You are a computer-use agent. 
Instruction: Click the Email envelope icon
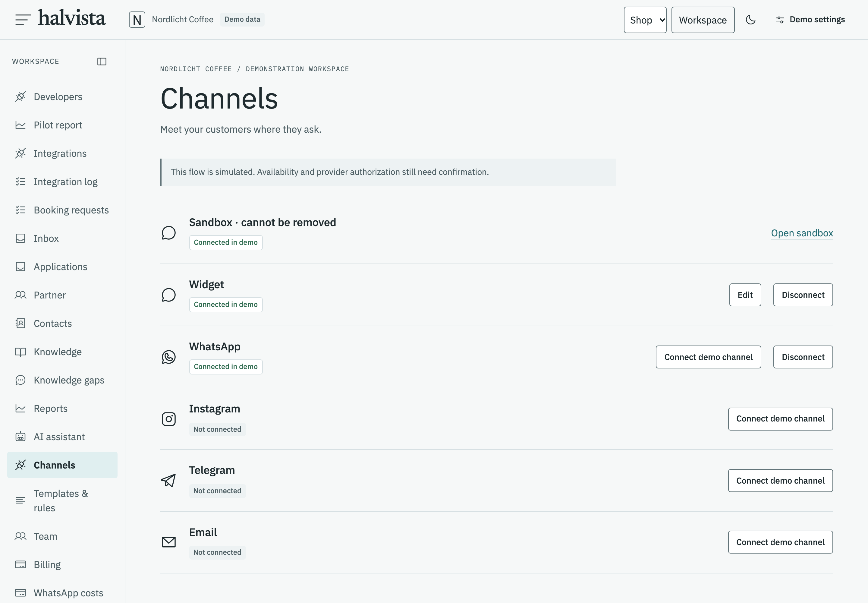[169, 542]
